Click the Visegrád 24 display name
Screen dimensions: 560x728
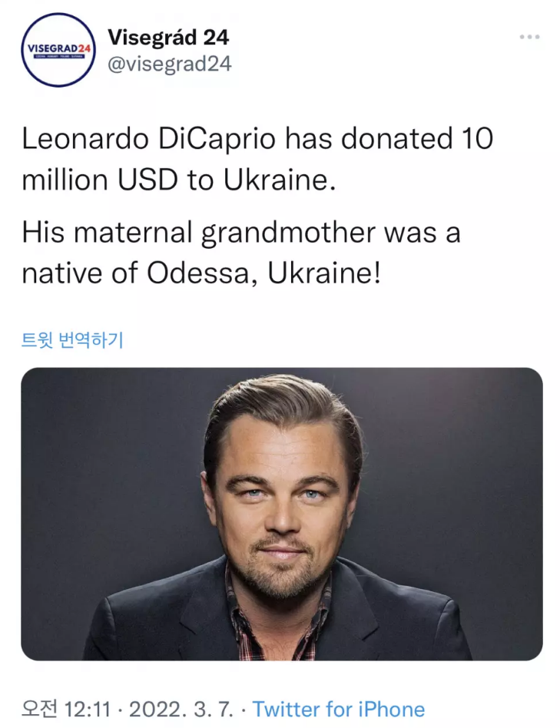(x=168, y=36)
